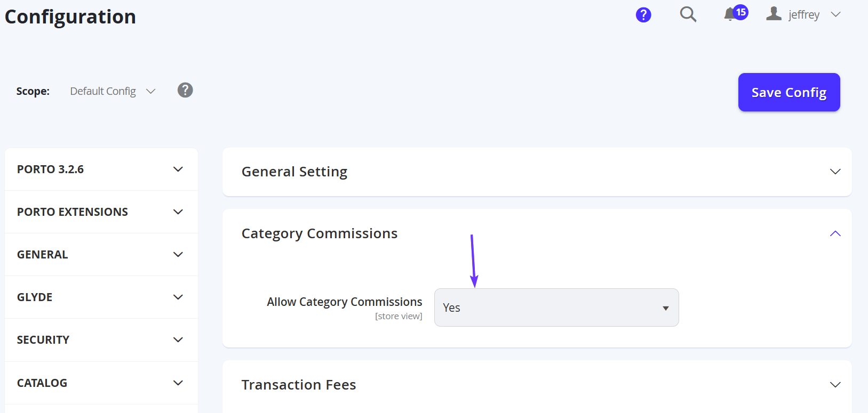Expand the Transaction Fees section
868x413 pixels.
click(x=537, y=385)
